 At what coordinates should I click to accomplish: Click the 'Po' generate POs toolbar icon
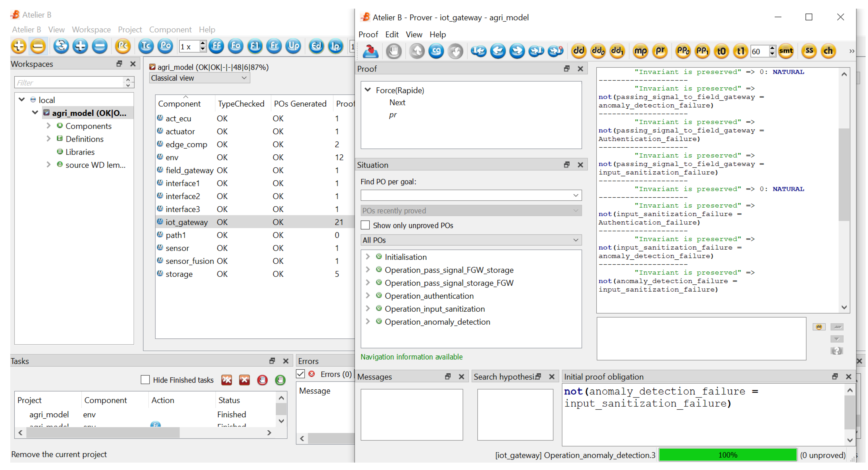click(x=165, y=46)
